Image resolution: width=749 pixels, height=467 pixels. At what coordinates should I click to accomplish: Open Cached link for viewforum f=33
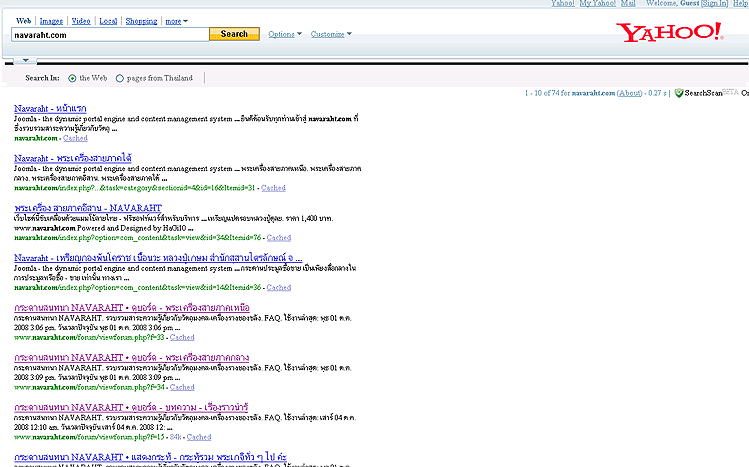point(182,338)
